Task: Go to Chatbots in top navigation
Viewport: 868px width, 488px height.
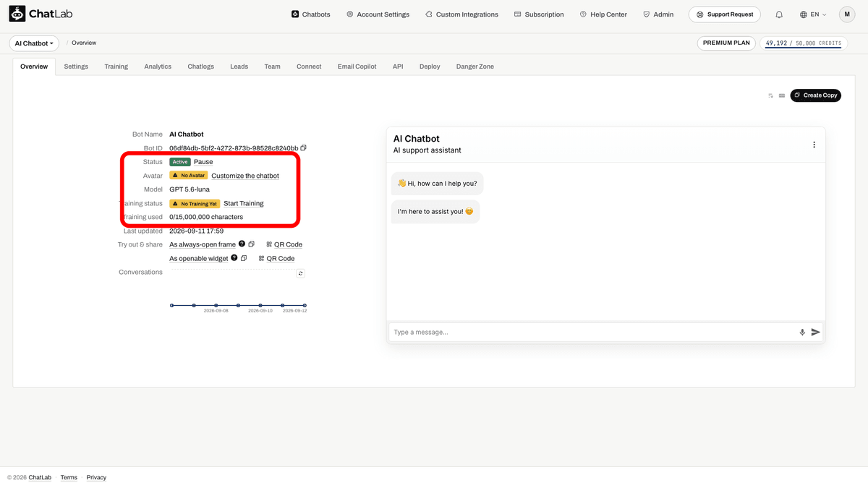Action: (310, 14)
